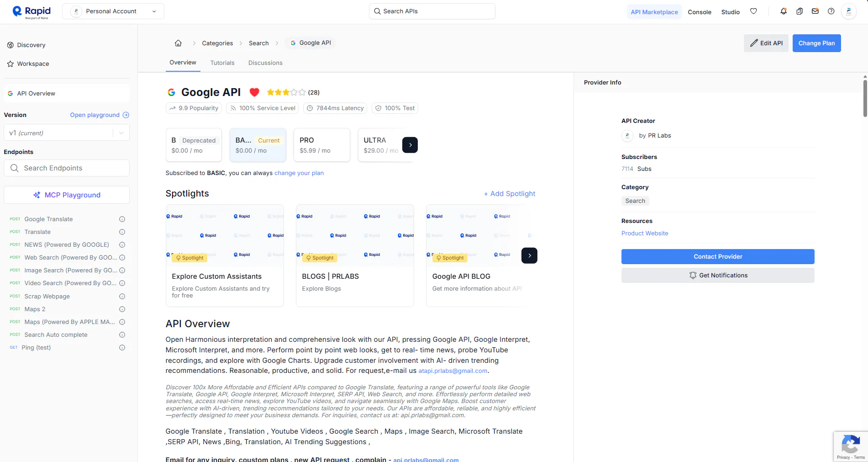Open the help question mark icon

tap(831, 11)
